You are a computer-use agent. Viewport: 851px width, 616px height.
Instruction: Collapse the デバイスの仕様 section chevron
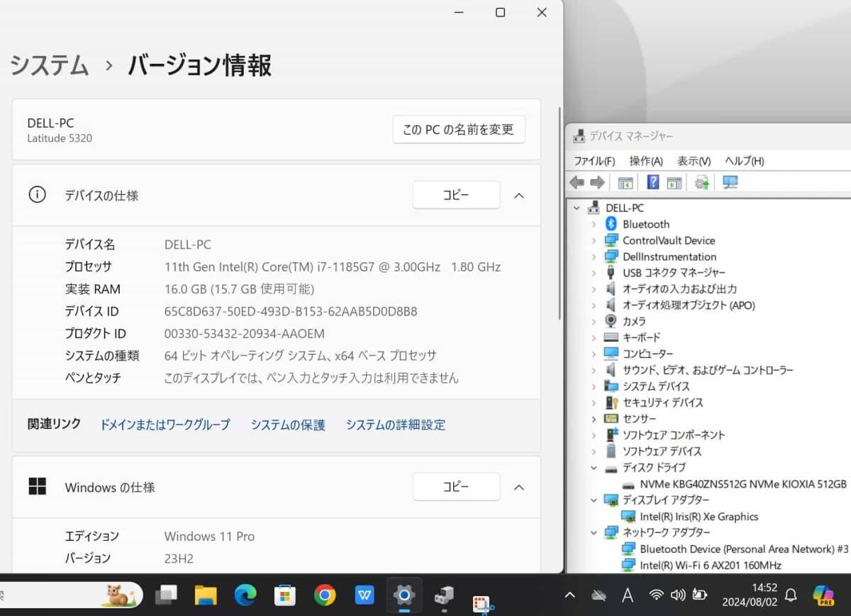click(518, 196)
